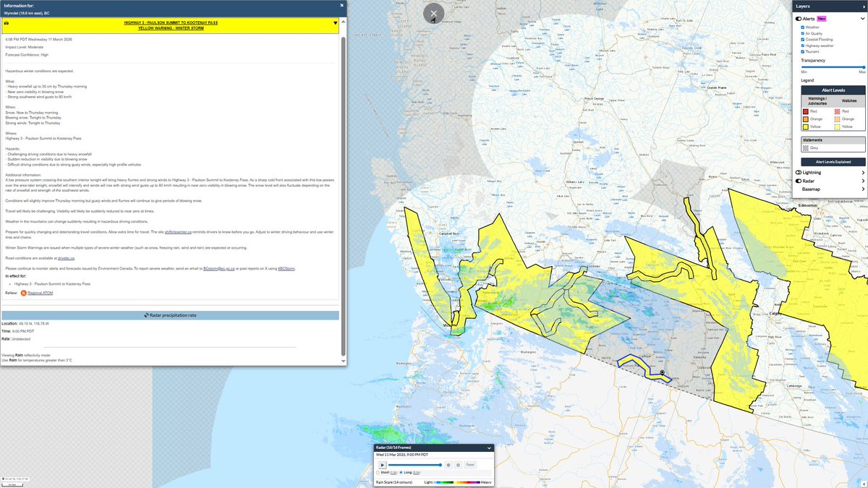Select the Short radar duration option
This screenshot has height=488, width=868.
click(x=378, y=472)
